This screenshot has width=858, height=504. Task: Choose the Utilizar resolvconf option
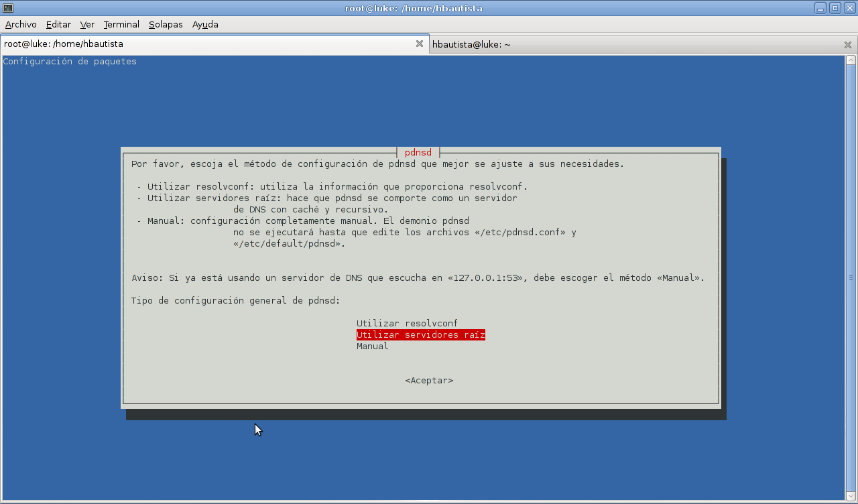407,323
